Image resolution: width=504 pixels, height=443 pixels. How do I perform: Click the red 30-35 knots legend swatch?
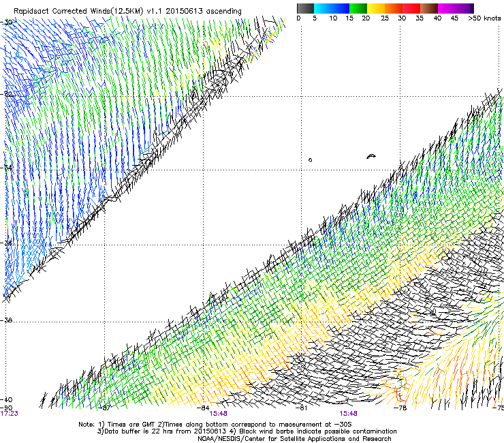[x=411, y=8]
